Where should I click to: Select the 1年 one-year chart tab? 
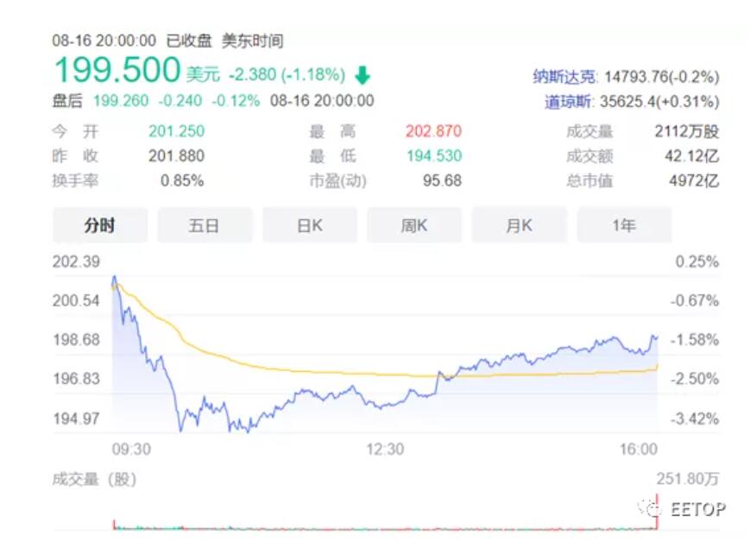point(624,225)
